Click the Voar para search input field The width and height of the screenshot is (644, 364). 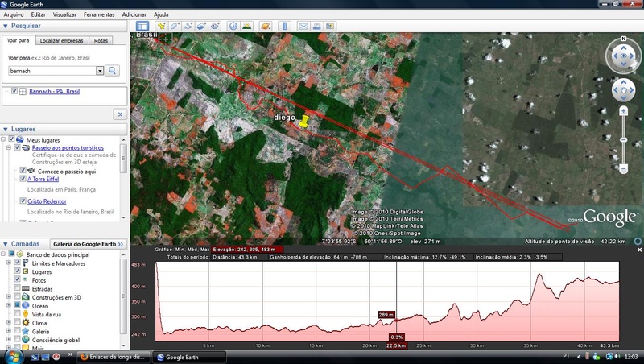[52, 71]
